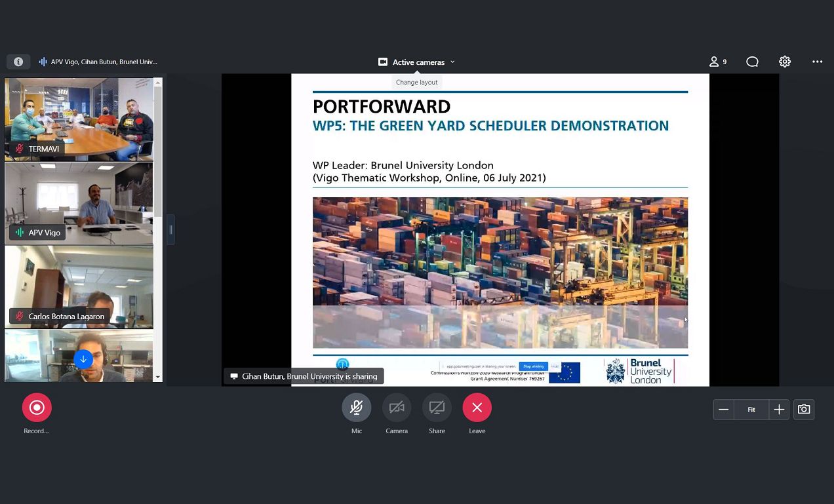Image resolution: width=834 pixels, height=504 pixels.
Task: Open the More options three-dot menu
Action: point(817,62)
